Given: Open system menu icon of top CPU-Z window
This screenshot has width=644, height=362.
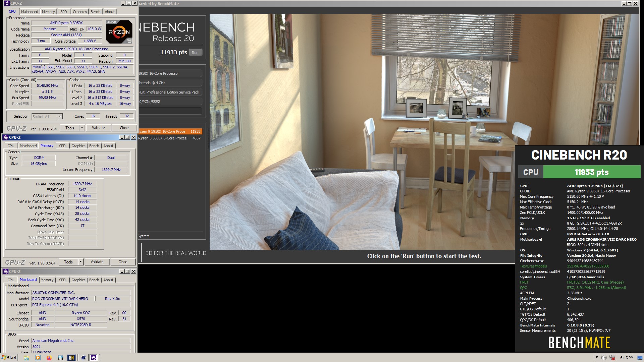Looking at the screenshot, I should click(7, 3).
